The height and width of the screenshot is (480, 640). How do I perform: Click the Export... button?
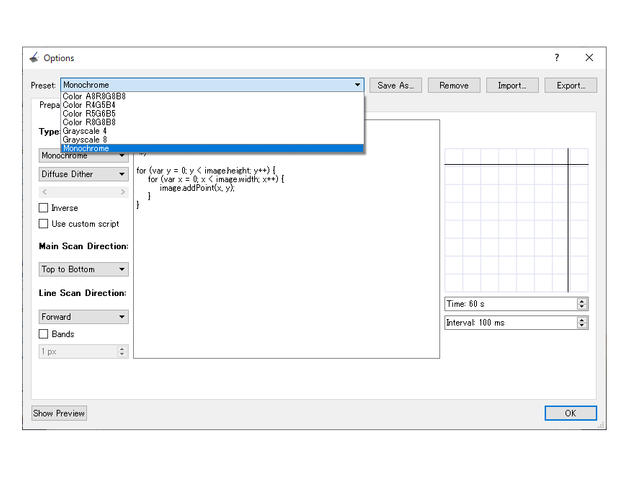pyautogui.click(x=571, y=86)
